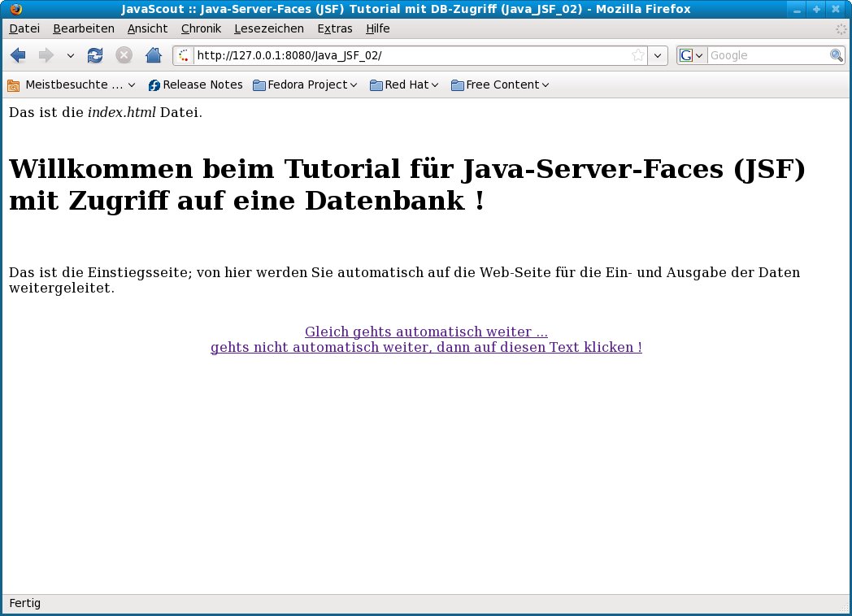Open the Extras menu
This screenshot has width=852, height=616.
[335, 28]
